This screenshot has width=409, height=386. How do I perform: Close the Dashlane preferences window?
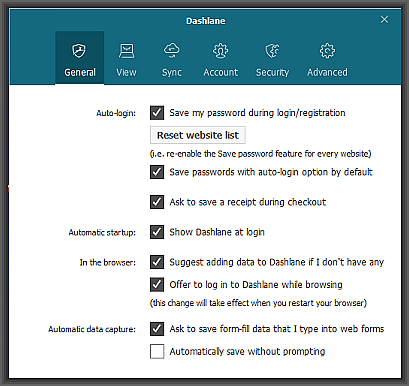384,20
